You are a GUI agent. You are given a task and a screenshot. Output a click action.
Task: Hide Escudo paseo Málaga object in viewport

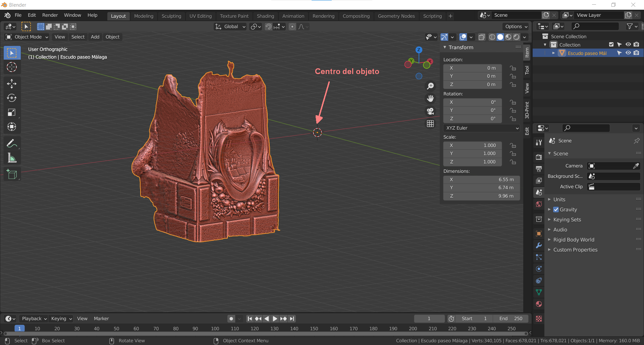(628, 53)
